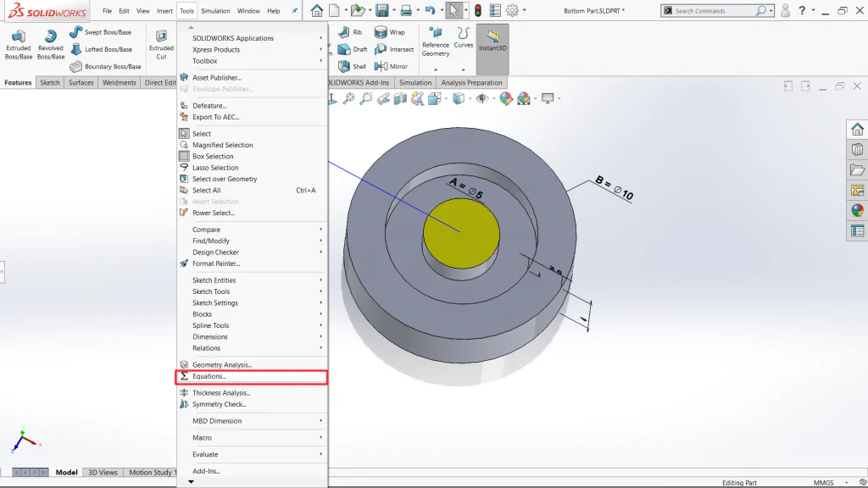Open the Help question mark button
This screenshot has width=868, height=488.
[x=802, y=10]
